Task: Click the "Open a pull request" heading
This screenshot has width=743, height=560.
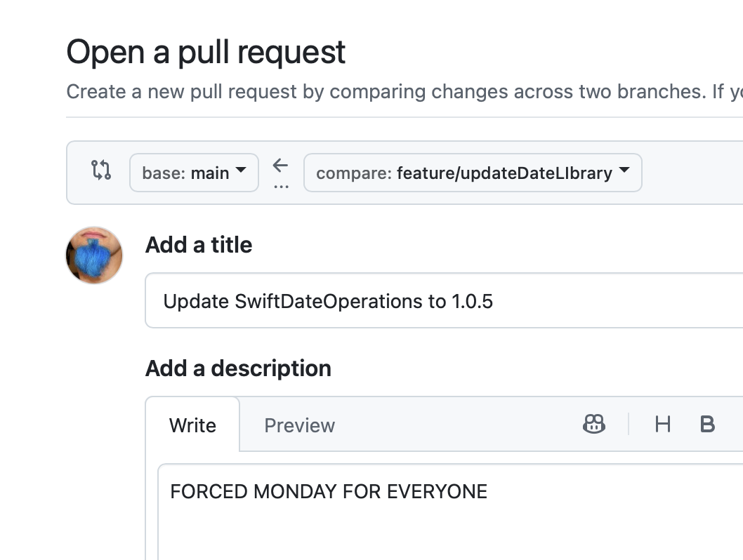Action: pos(206,53)
